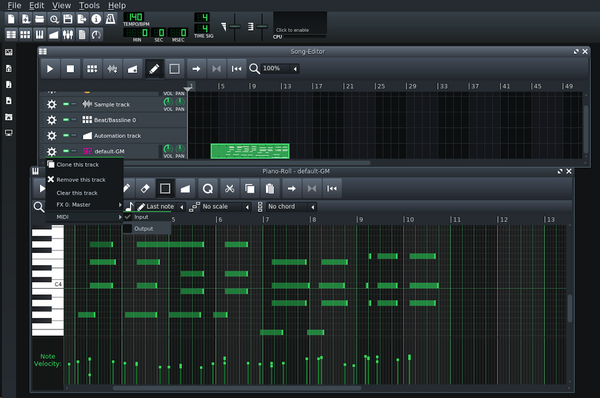Select the eraser tool in Piano-Roll
600x398 pixels.
[x=145, y=189]
